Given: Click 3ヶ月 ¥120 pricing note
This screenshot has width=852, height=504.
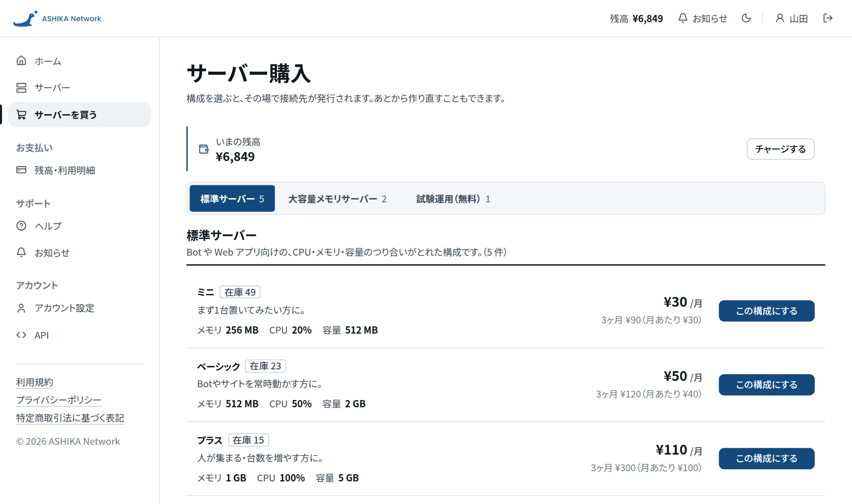Looking at the screenshot, I should tap(648, 394).
